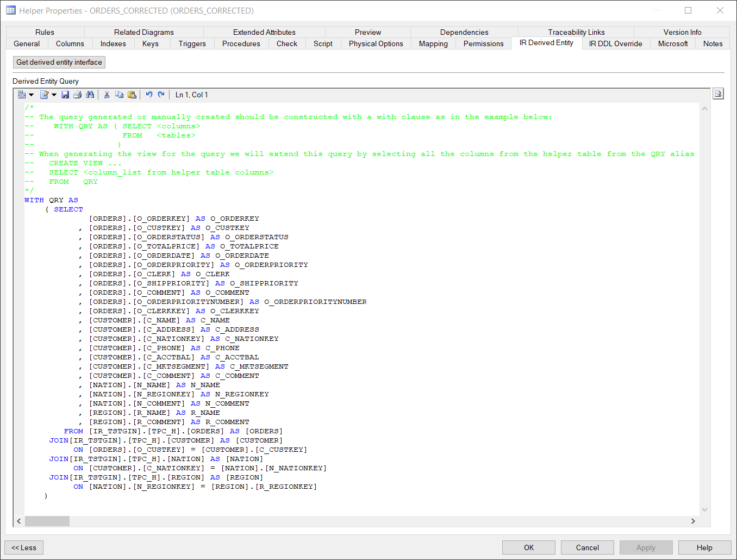
Task: Open the Traceability Links tab
Action: coord(576,32)
